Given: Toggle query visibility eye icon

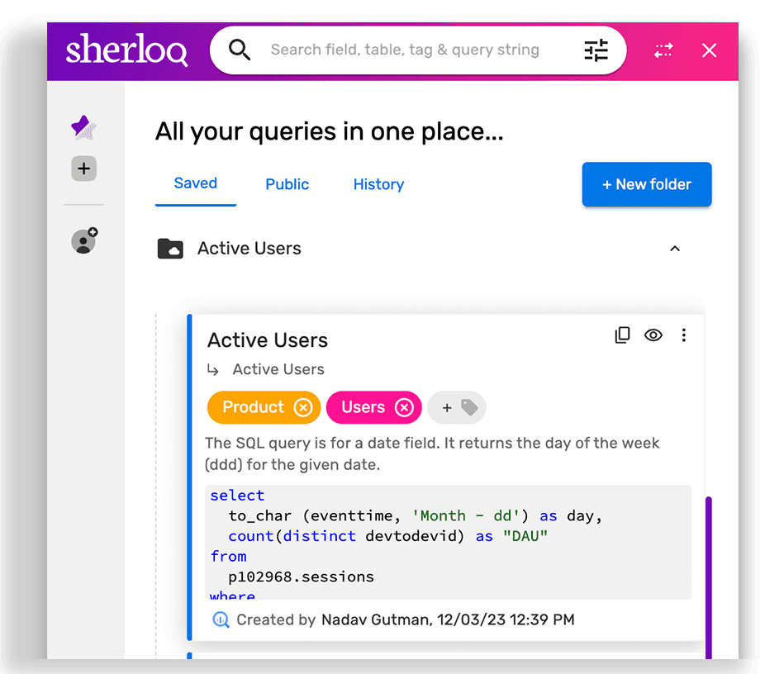Looking at the screenshot, I should (x=653, y=335).
